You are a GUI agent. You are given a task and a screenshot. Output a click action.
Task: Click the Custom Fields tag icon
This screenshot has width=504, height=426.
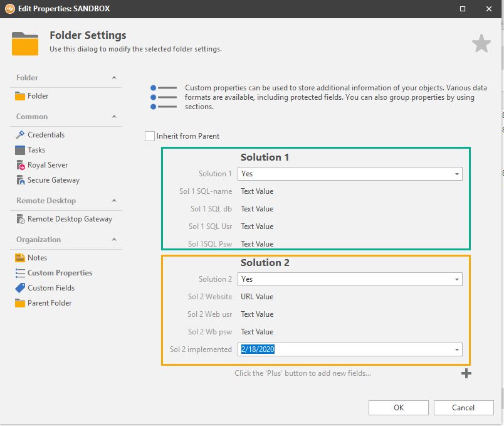tap(20, 288)
